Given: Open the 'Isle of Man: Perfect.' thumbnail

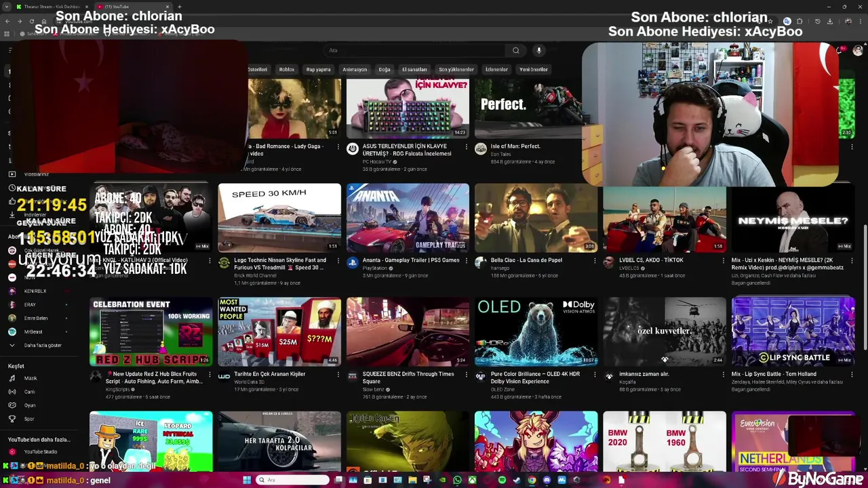Looking at the screenshot, I should tap(528, 108).
